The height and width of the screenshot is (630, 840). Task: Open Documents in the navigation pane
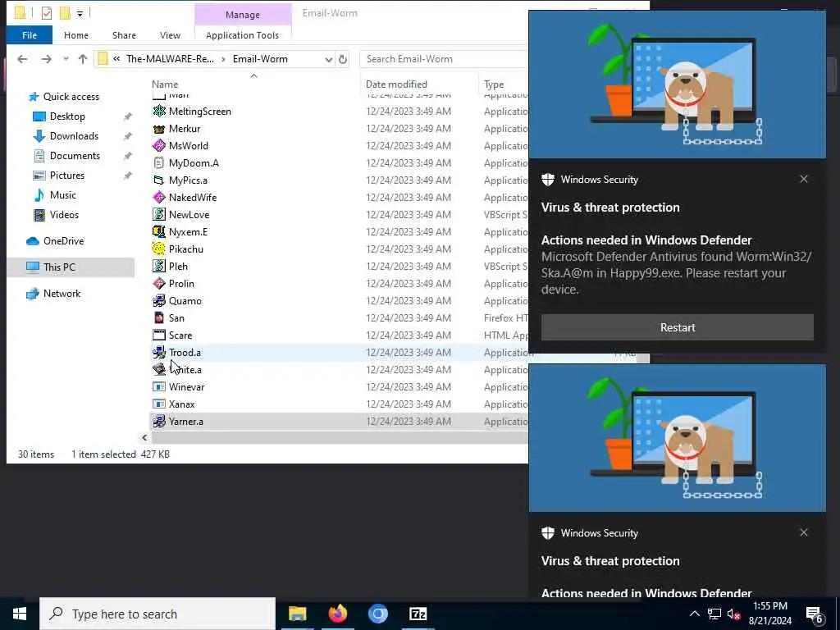point(75,155)
